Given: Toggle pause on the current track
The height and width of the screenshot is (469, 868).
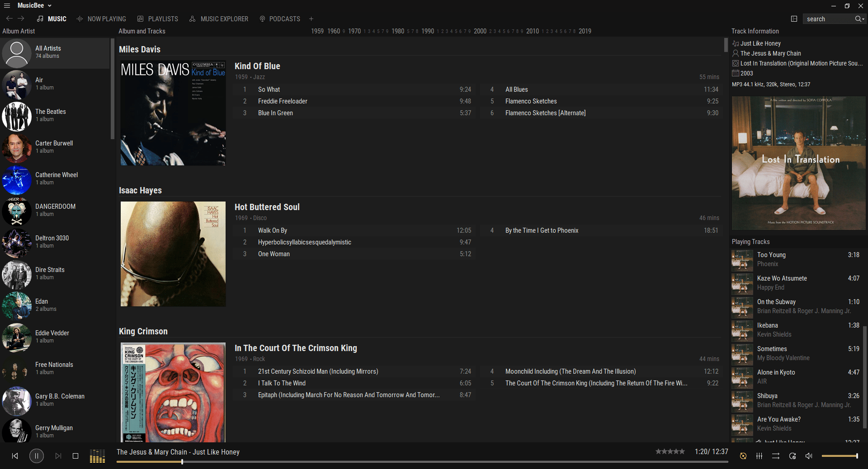Looking at the screenshot, I should (37, 456).
